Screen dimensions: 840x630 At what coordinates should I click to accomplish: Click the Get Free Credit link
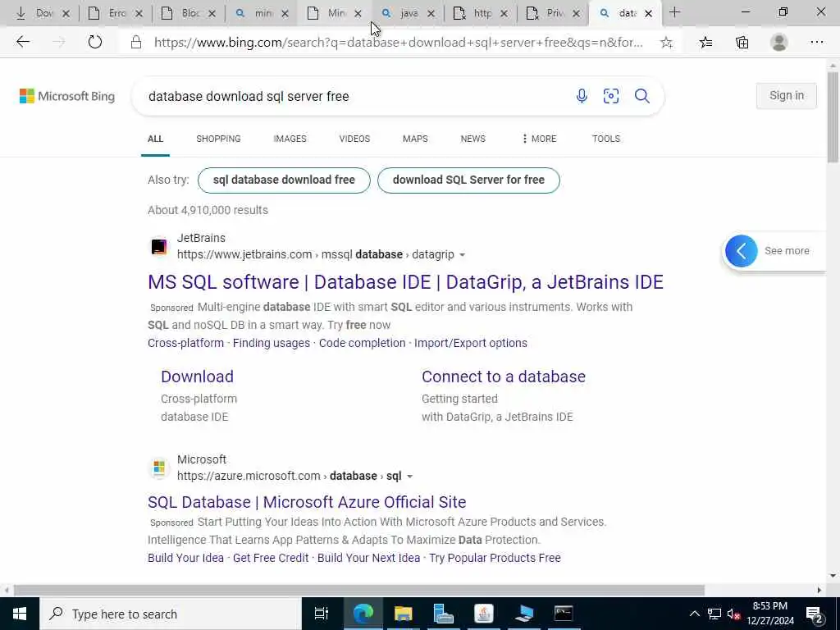click(271, 558)
